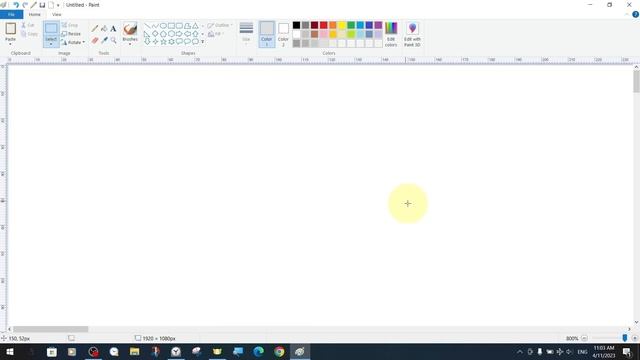
Task: Choose the Oval shape
Action: [x=163, y=26]
